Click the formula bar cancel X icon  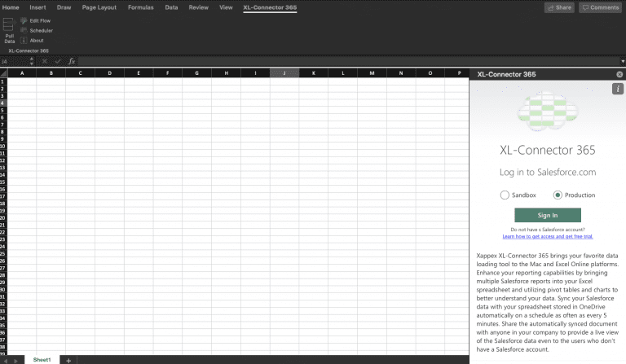44,61
